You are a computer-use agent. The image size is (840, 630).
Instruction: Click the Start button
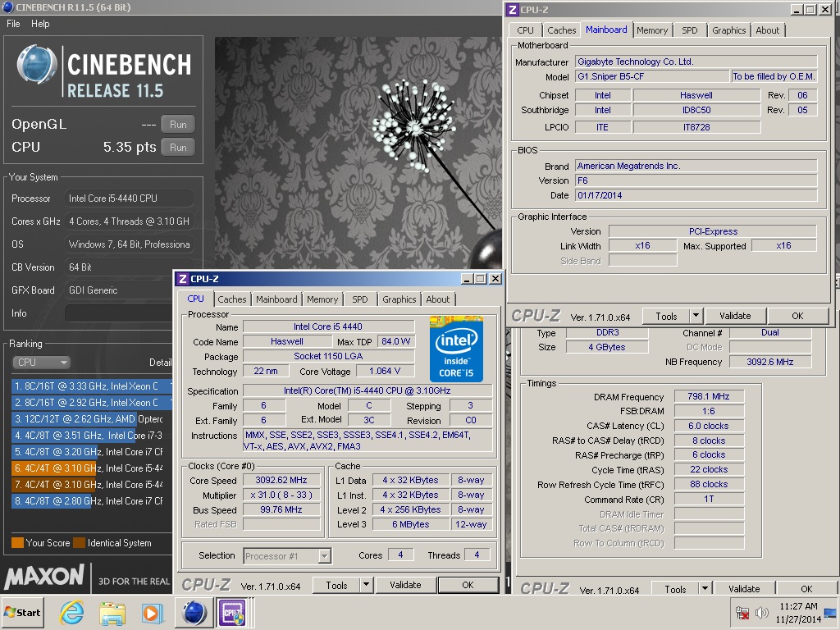22,612
